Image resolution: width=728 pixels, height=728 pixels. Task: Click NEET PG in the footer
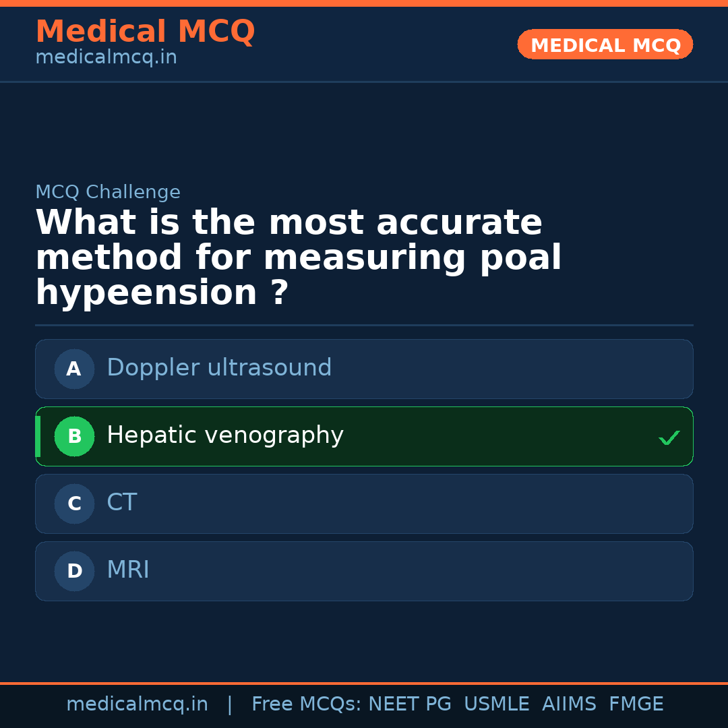[x=410, y=704]
